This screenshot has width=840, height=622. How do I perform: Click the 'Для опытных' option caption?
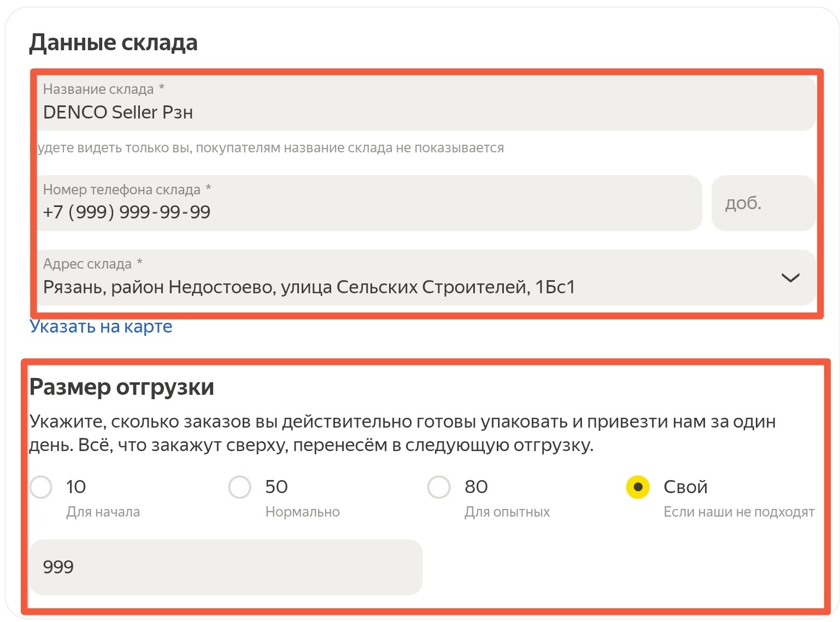pos(507,512)
